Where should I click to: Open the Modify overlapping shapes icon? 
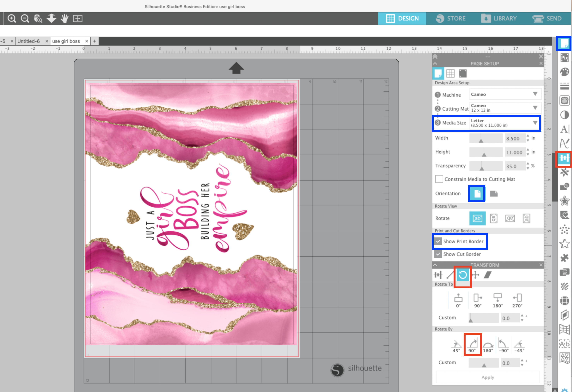(x=565, y=186)
